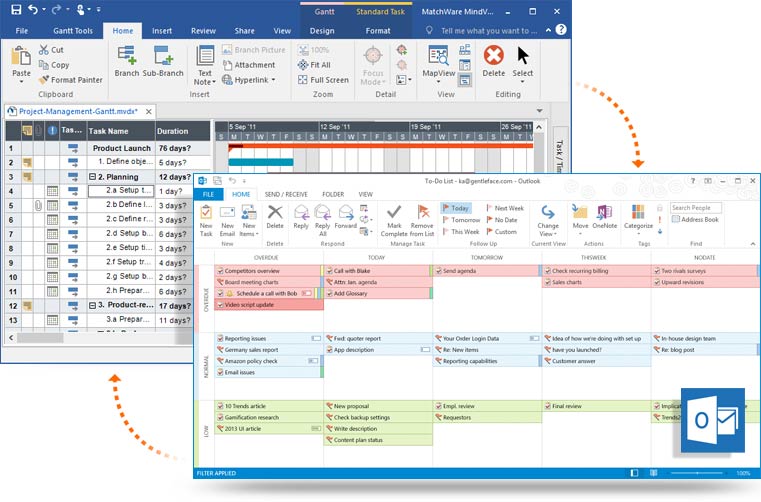Screen dimensions: 761x502
Task: Click Search People field in Outlook
Action: point(695,207)
